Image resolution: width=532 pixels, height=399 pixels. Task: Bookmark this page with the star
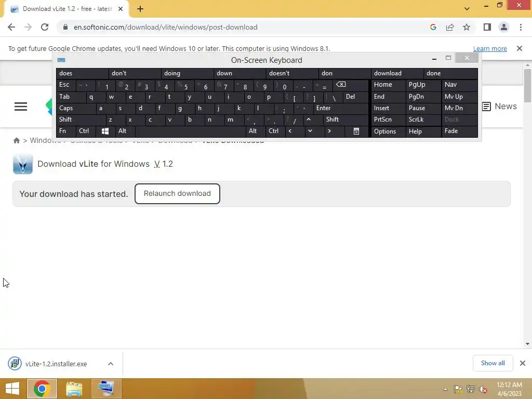pos(467,27)
